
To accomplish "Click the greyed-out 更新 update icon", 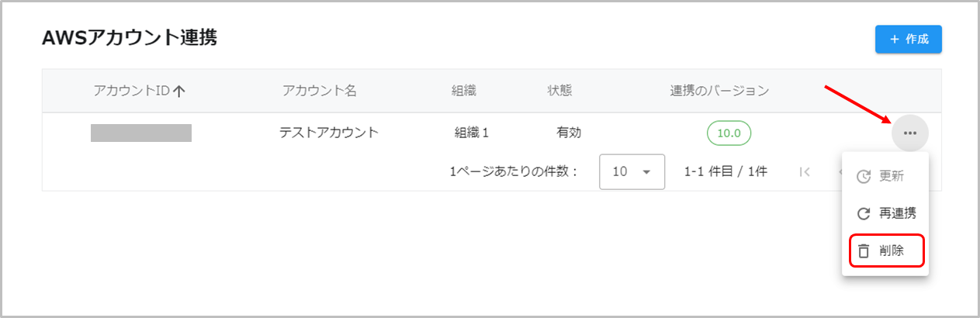I will pos(864,177).
